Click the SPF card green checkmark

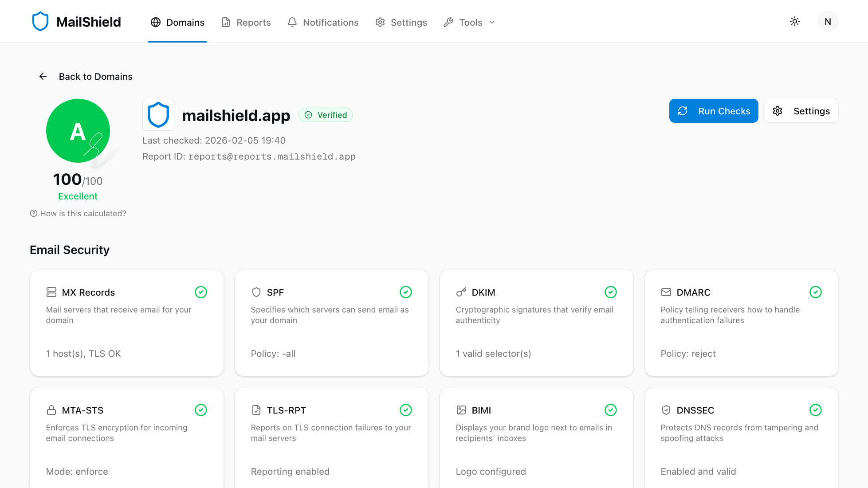click(406, 292)
